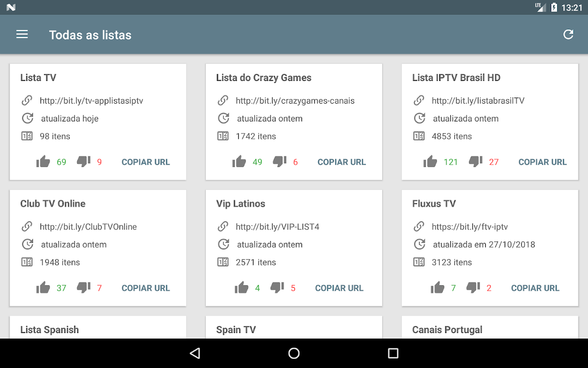Dislike the Club TV Online list
The width and height of the screenshot is (588, 368).
coord(84,287)
